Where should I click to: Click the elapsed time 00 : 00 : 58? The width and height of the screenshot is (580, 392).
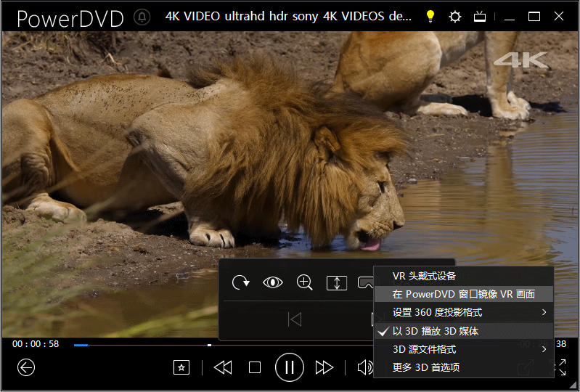(36, 344)
